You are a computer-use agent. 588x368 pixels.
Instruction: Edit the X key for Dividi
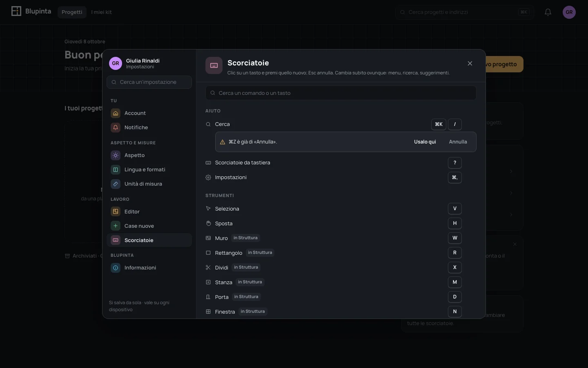[x=455, y=267]
